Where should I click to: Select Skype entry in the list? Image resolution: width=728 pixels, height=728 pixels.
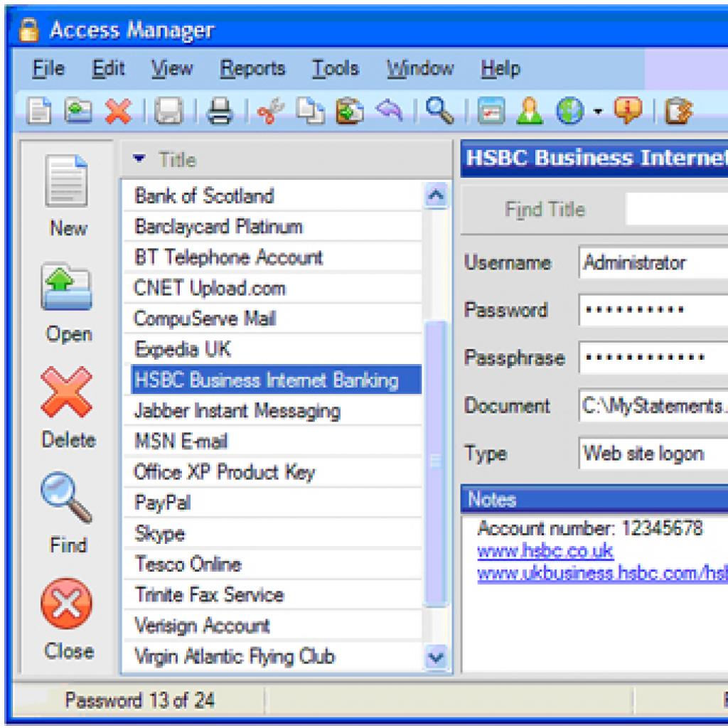272,533
